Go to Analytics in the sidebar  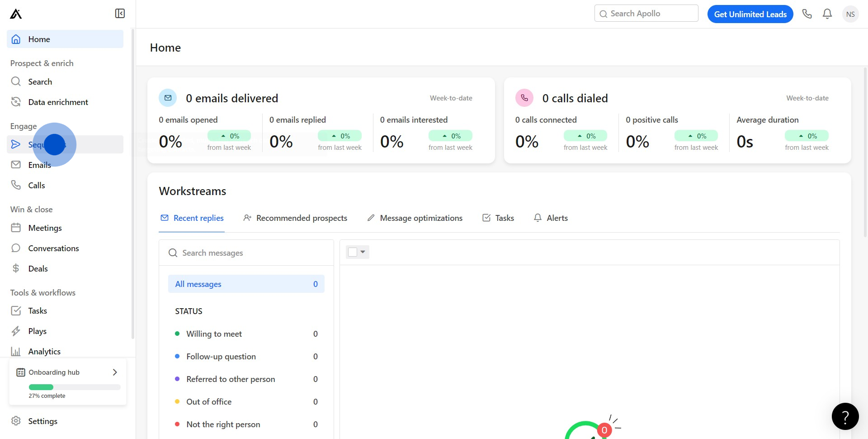[x=44, y=352]
